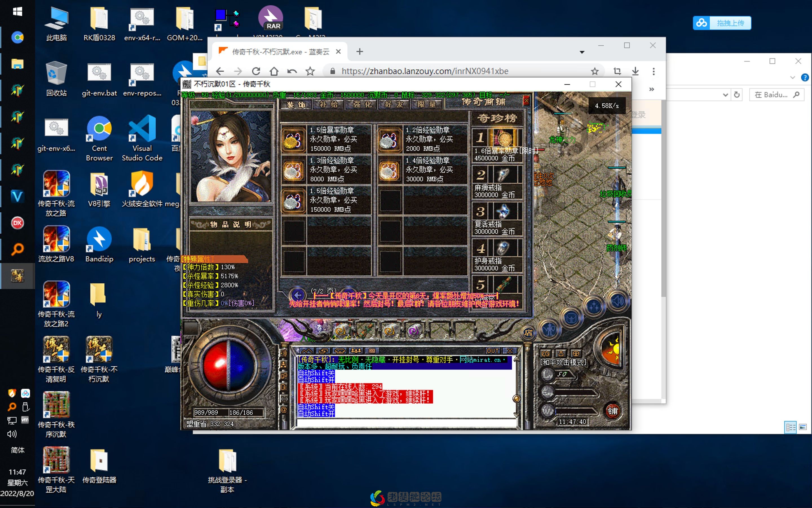Image resolution: width=812 pixels, height=508 pixels.
Task: Click the chat scroll up arrow
Action: click(x=517, y=359)
